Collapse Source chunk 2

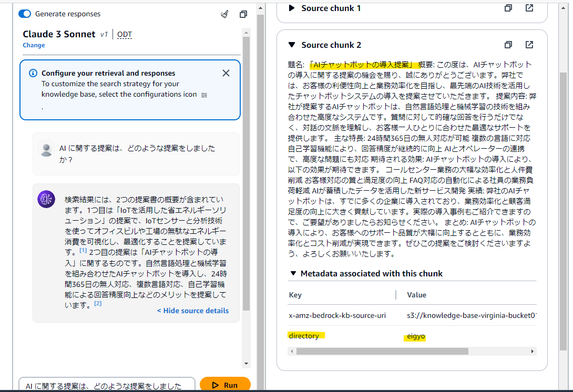[292, 45]
